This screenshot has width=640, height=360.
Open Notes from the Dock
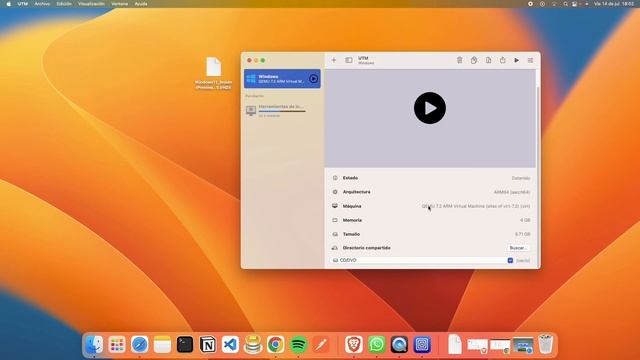coord(162,345)
